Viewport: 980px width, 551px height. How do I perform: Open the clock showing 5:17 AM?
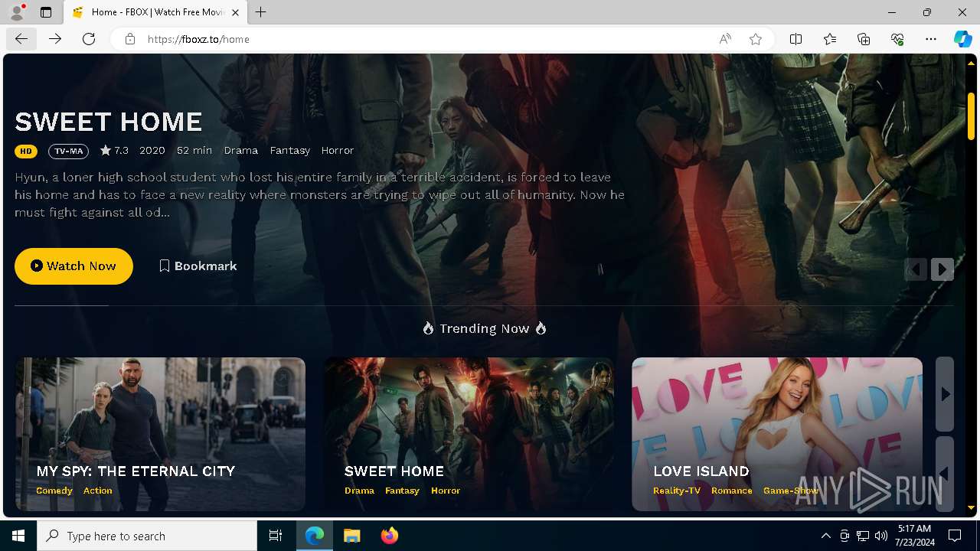914,536
